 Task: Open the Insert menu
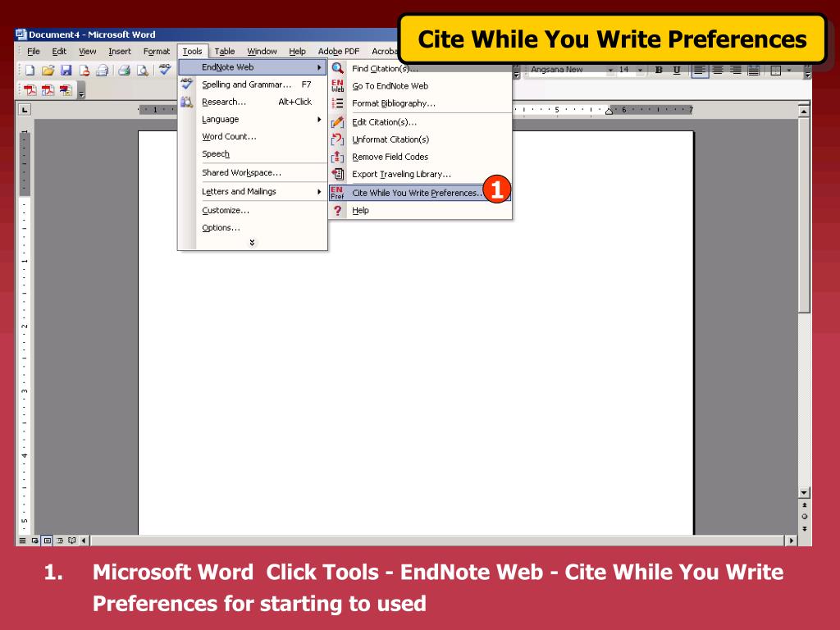[x=120, y=52]
